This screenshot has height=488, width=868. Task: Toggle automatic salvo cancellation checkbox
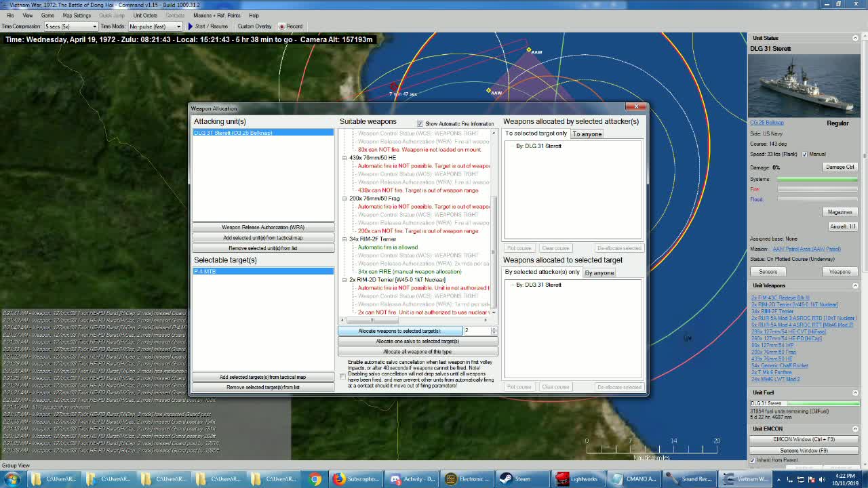tap(342, 376)
